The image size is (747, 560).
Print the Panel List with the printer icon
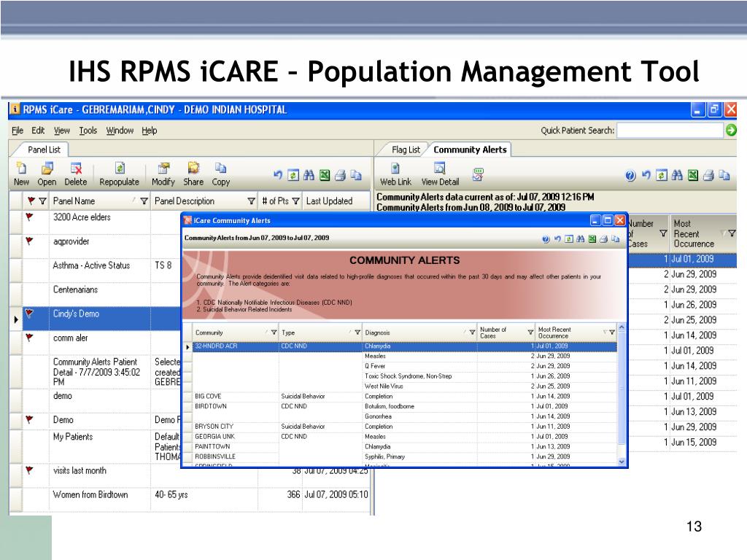coord(340,175)
